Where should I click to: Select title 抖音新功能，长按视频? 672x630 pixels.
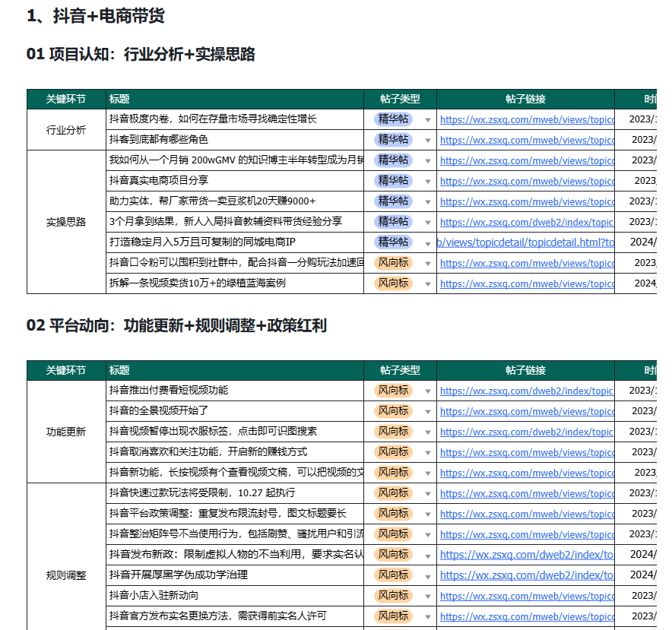pyautogui.click(x=236, y=472)
